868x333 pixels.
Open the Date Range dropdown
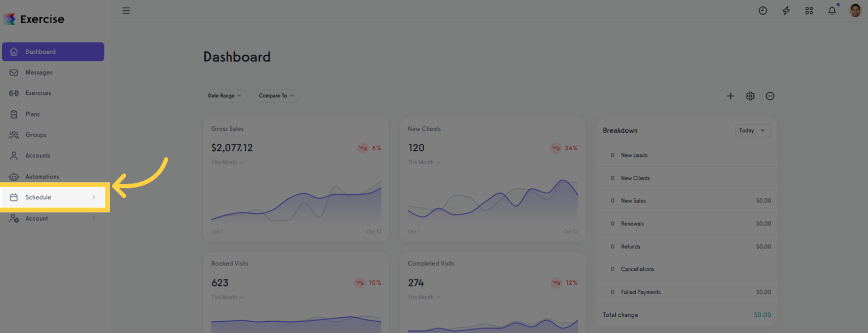point(225,96)
